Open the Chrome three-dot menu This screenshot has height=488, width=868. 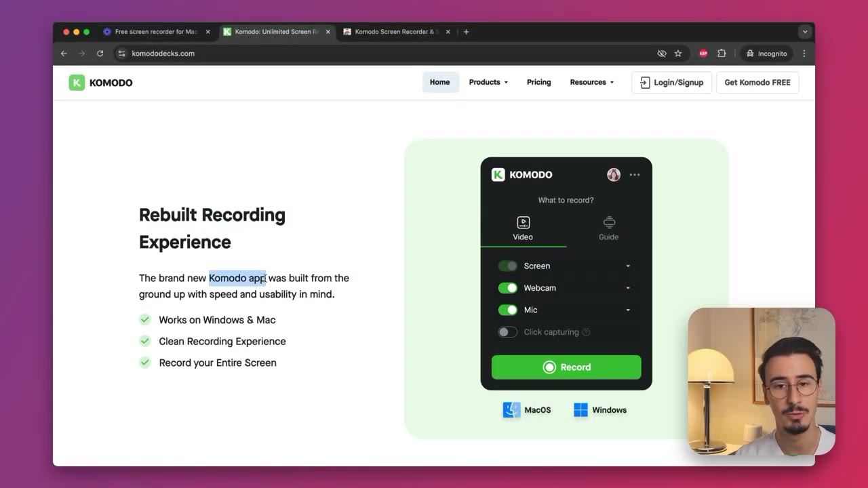click(804, 54)
